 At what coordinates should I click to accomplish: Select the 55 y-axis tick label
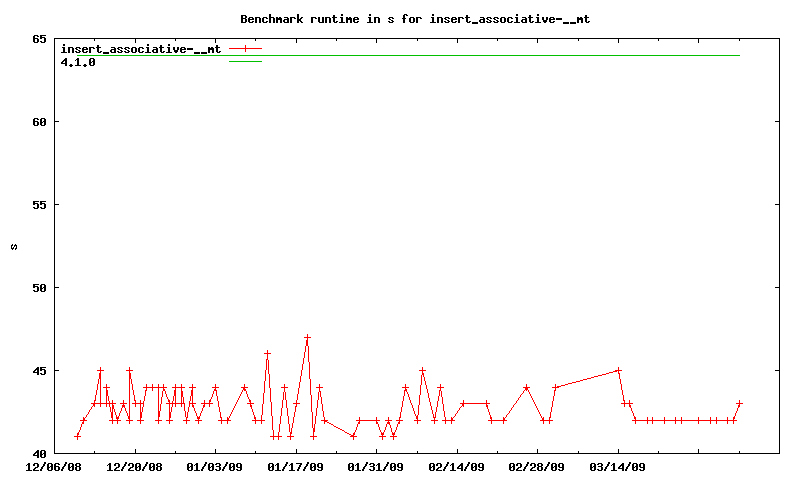pos(39,205)
